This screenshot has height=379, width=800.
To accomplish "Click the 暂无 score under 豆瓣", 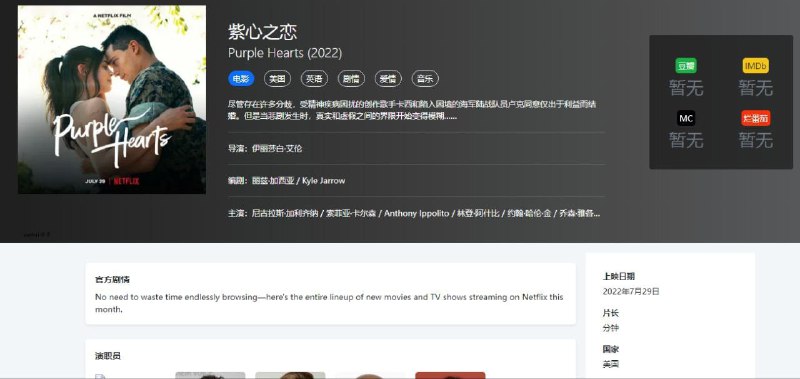I will (x=686, y=88).
